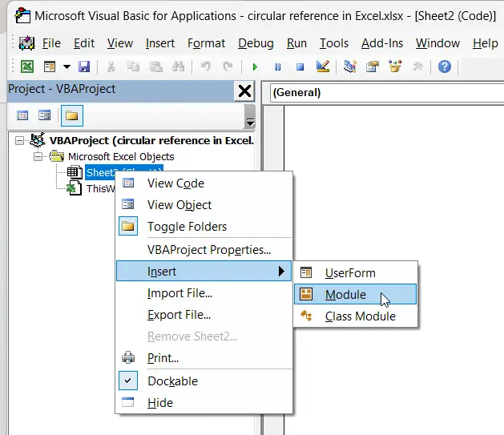Select VBAProject (circular reference in Excel) node
The width and height of the screenshot is (504, 435).
click(151, 140)
